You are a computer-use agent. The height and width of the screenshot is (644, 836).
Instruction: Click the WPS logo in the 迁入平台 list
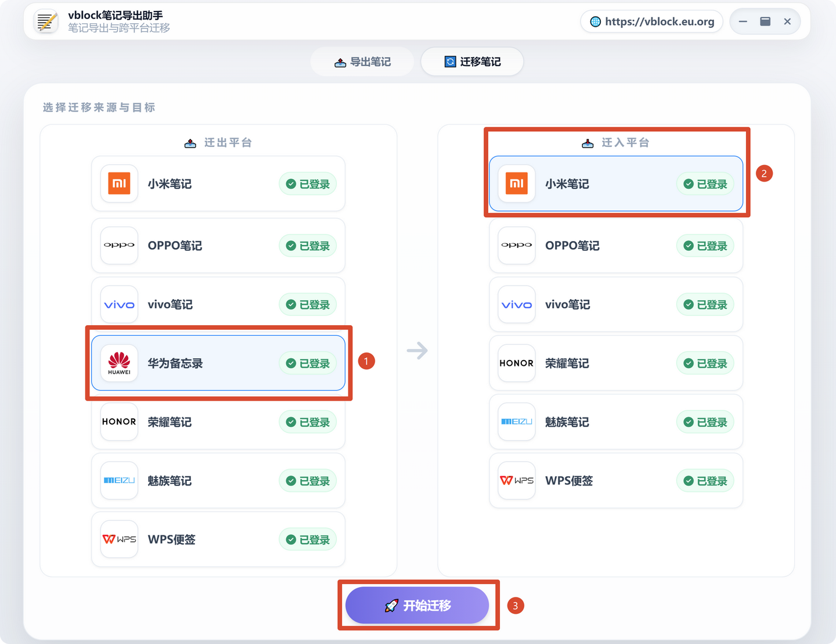click(x=517, y=480)
